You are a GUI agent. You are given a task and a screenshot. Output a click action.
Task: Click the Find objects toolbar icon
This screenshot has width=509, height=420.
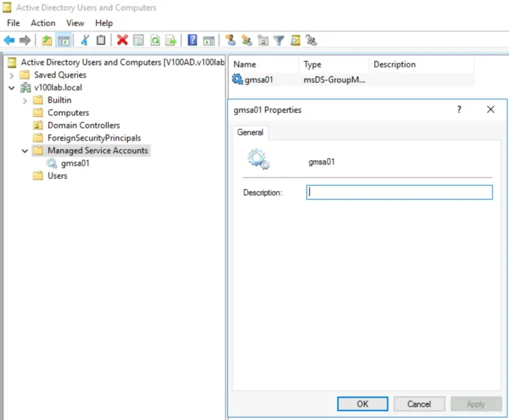click(296, 40)
